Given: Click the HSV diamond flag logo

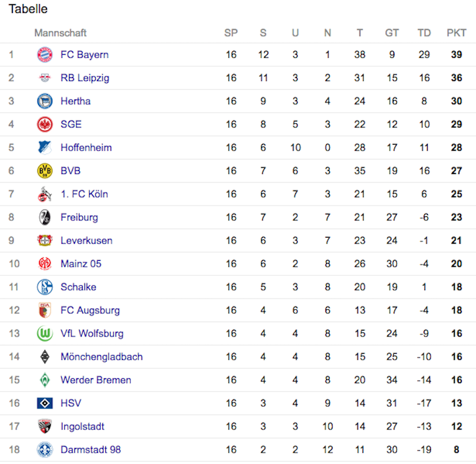Looking at the screenshot, I should pos(45,403).
